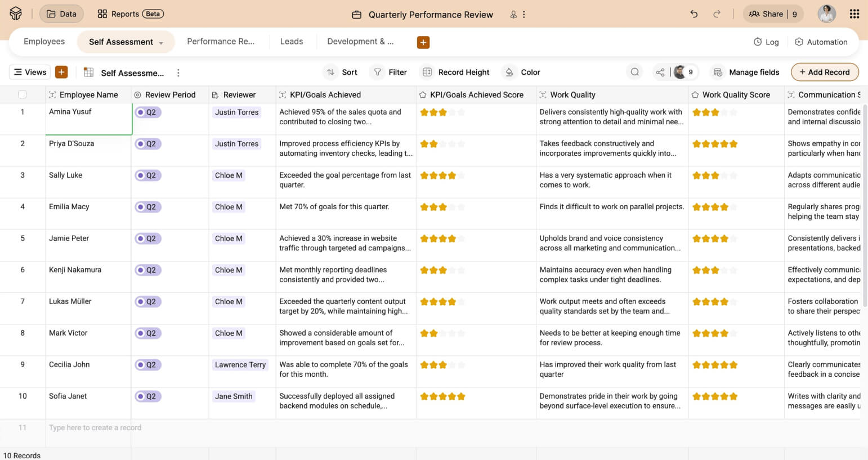
Task: Switch to the Leads tab
Action: click(x=291, y=42)
